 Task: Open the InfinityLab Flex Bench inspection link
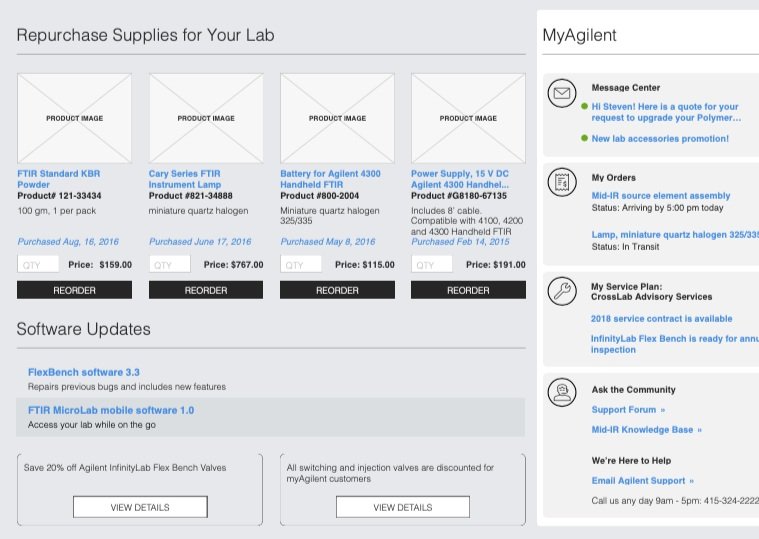tap(675, 344)
